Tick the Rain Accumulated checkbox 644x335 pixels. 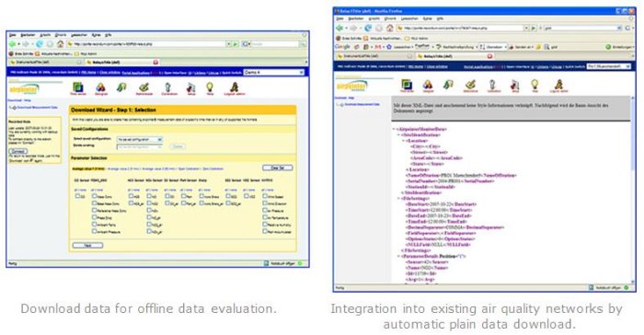(265, 231)
